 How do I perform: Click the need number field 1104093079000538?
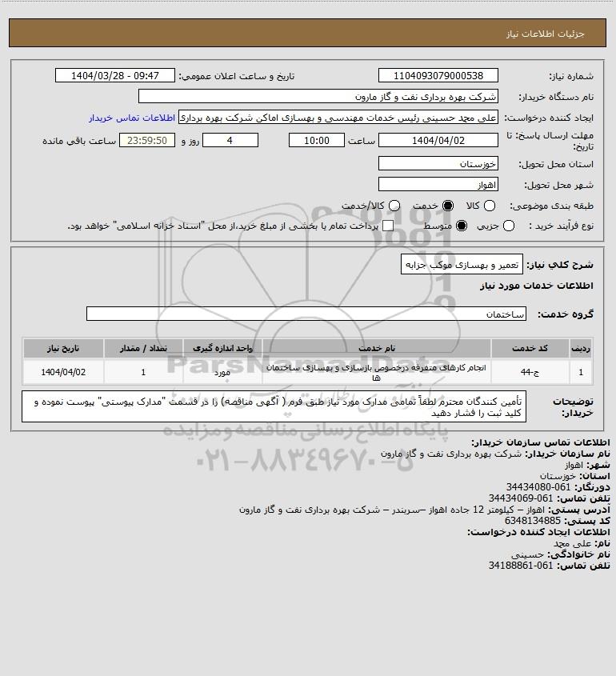(438, 75)
